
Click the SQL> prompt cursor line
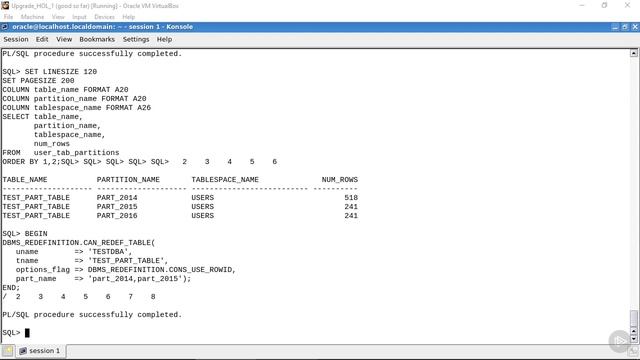click(16, 333)
